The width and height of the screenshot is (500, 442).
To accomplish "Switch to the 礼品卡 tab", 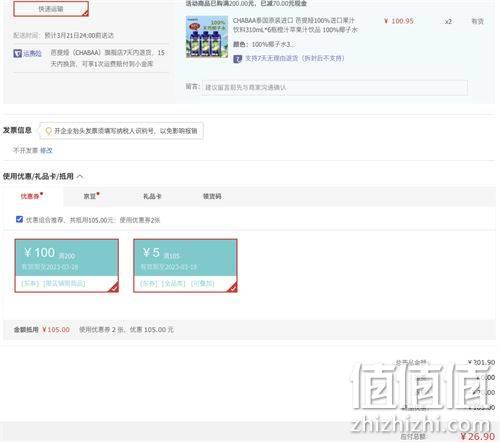I will 152,196.
